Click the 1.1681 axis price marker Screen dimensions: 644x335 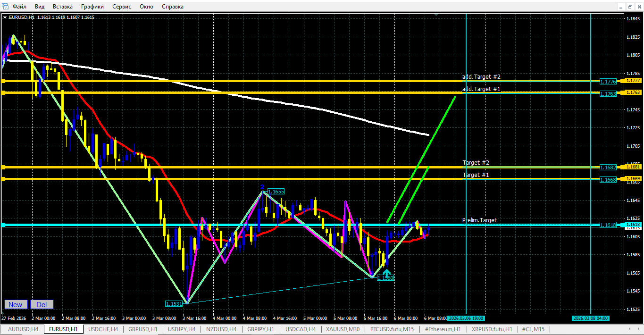[633, 167]
